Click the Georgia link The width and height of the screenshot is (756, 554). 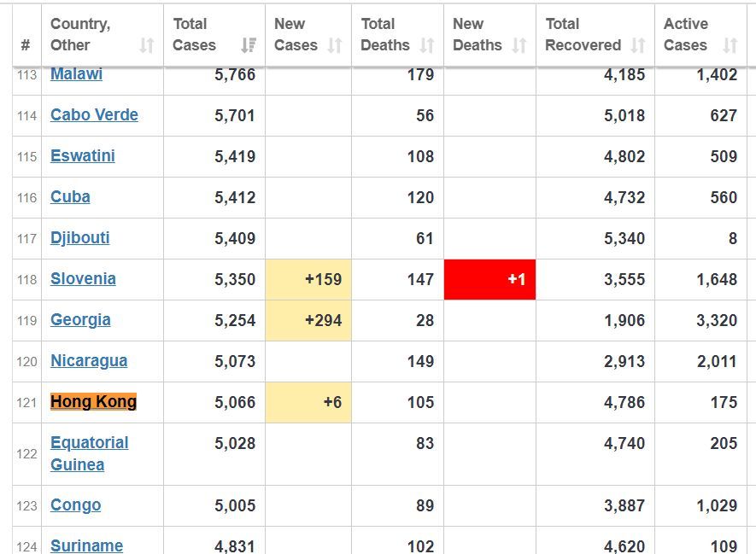(80, 320)
